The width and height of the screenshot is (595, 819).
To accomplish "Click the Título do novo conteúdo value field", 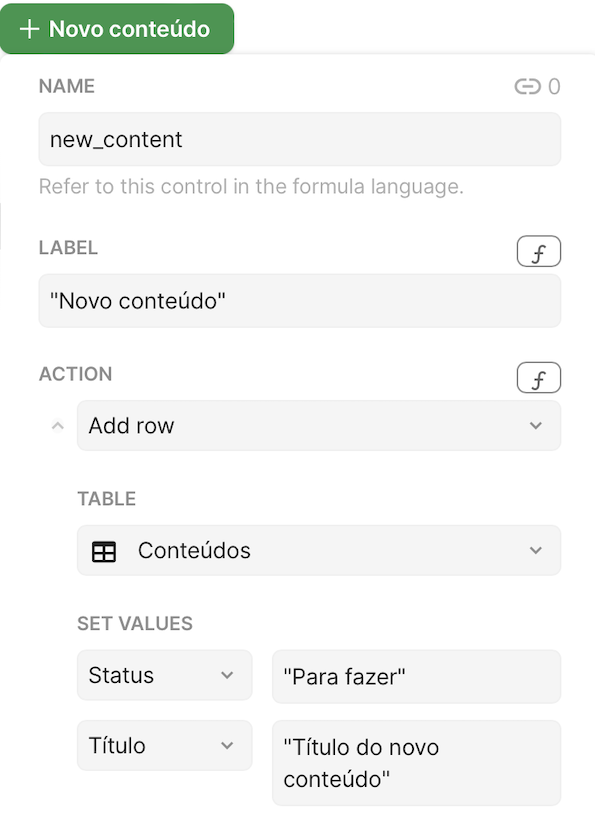I will point(416,763).
